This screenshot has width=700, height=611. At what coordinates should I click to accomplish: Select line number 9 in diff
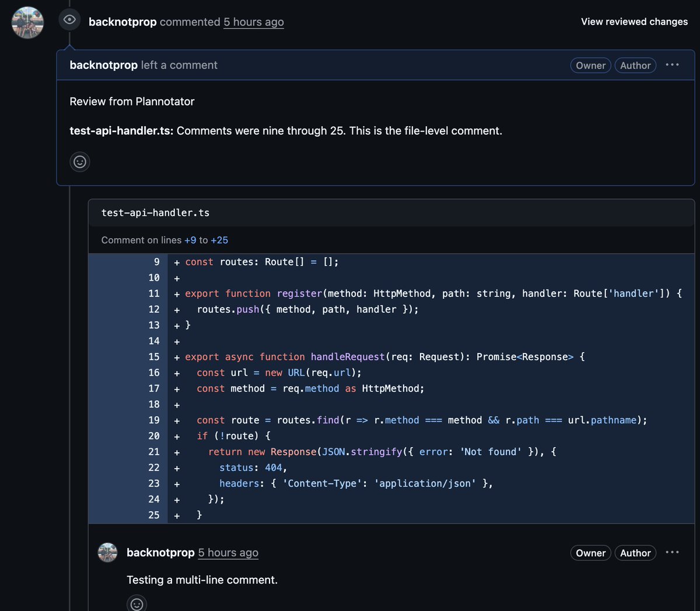(x=156, y=262)
